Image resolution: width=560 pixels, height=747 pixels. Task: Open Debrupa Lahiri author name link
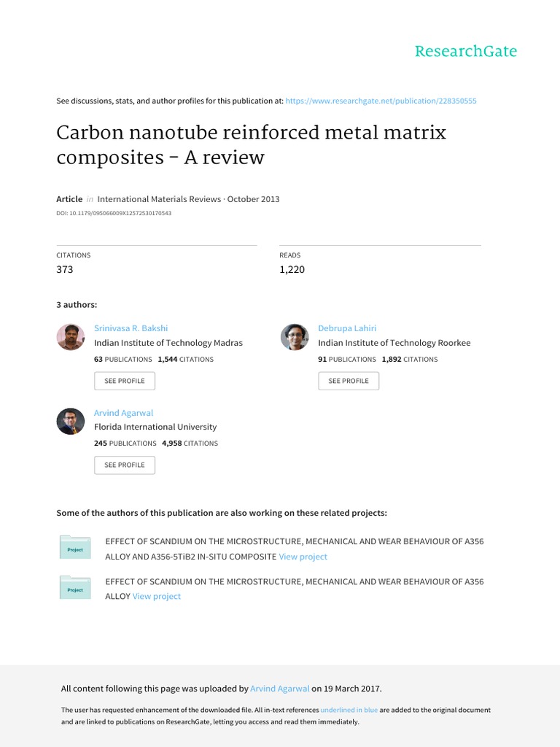click(x=347, y=328)
